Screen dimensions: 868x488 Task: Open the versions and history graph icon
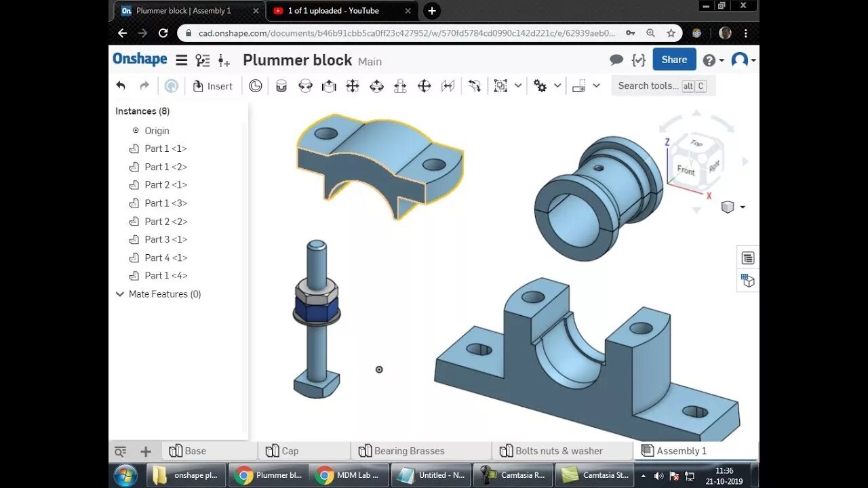(202, 60)
